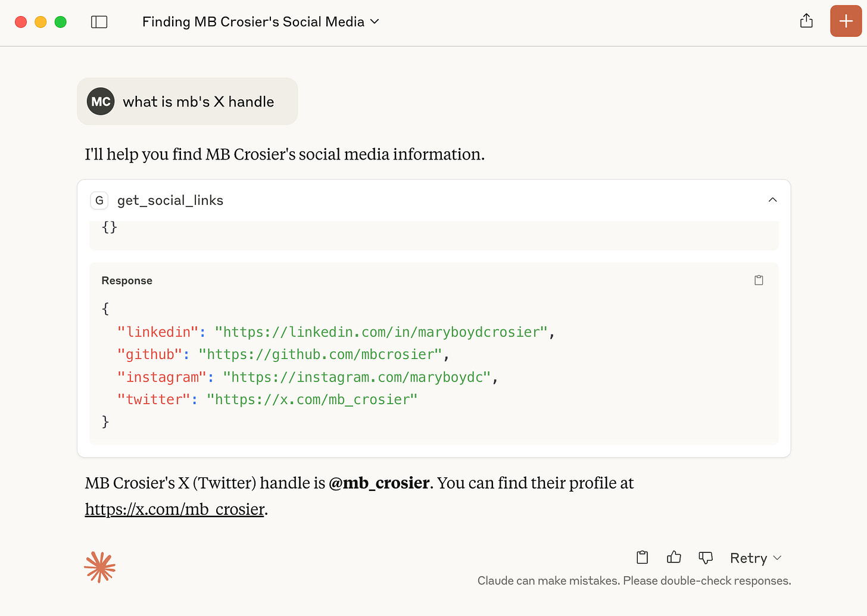Click the Claude starburst logo

99,567
